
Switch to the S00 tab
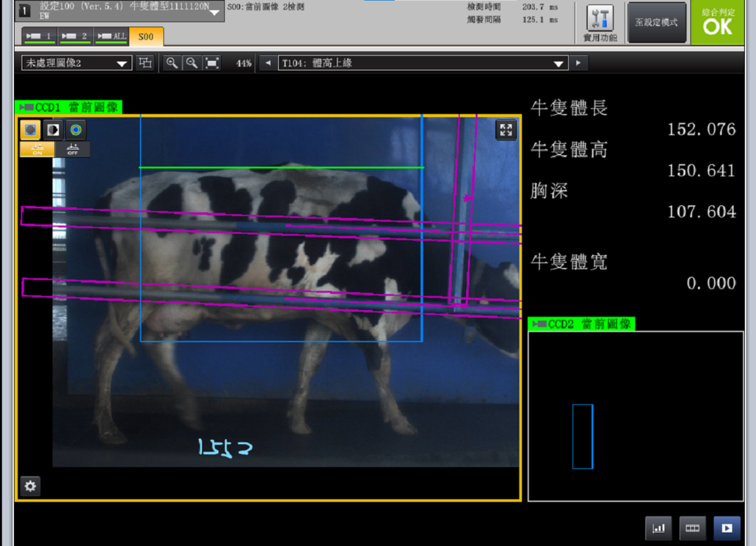coord(146,37)
